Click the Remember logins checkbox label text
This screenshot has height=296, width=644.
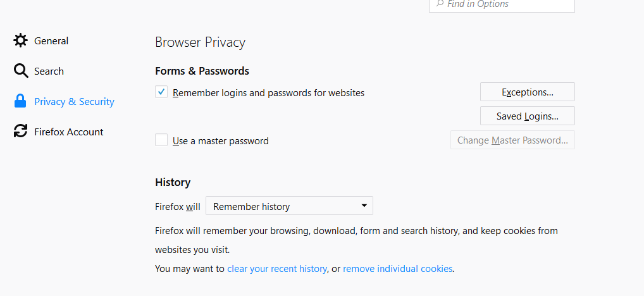268,93
